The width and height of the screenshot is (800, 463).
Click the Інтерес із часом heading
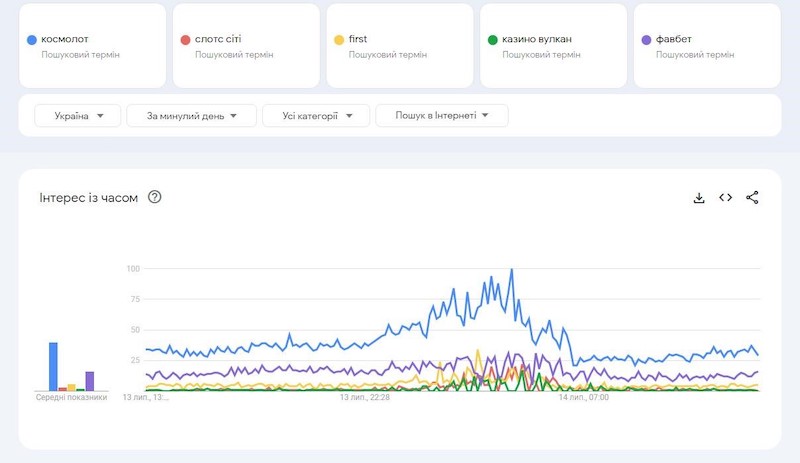coord(89,198)
